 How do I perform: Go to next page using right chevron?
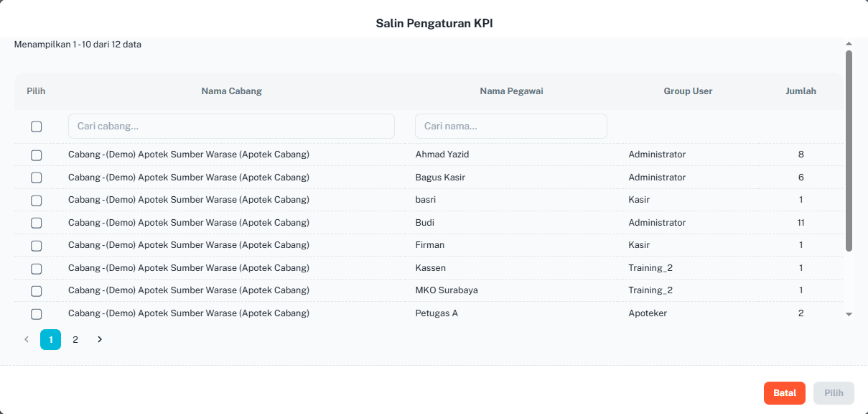(x=100, y=339)
